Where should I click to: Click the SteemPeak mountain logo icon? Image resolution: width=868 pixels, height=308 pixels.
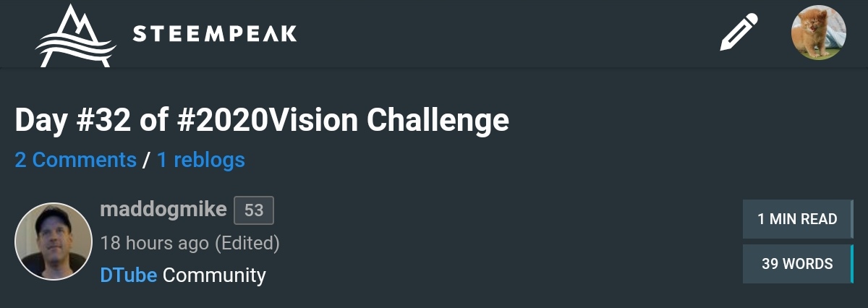pos(75,36)
